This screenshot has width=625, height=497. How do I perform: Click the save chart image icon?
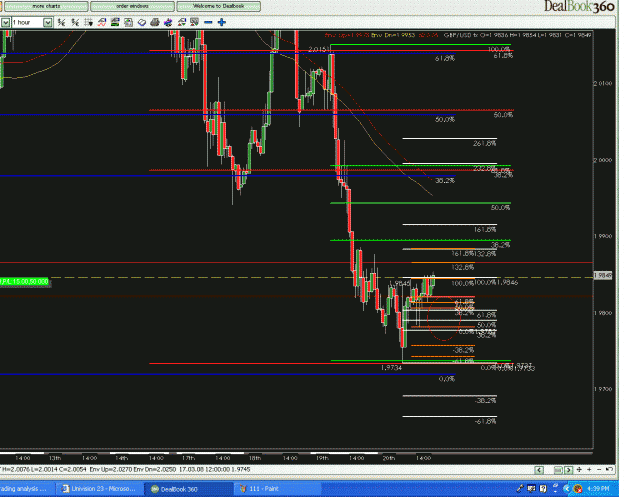coord(128,22)
